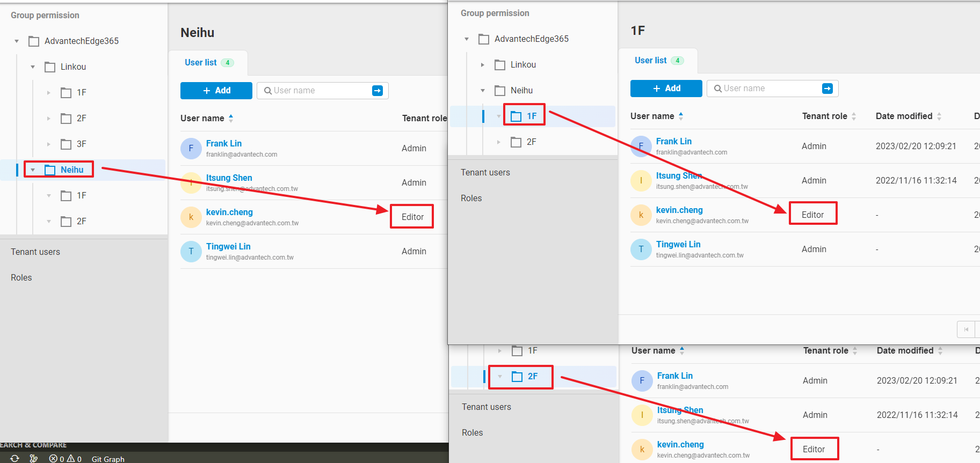The height and width of the screenshot is (463, 980).
Task: Click the sync icon in the status bar
Action: (14, 458)
